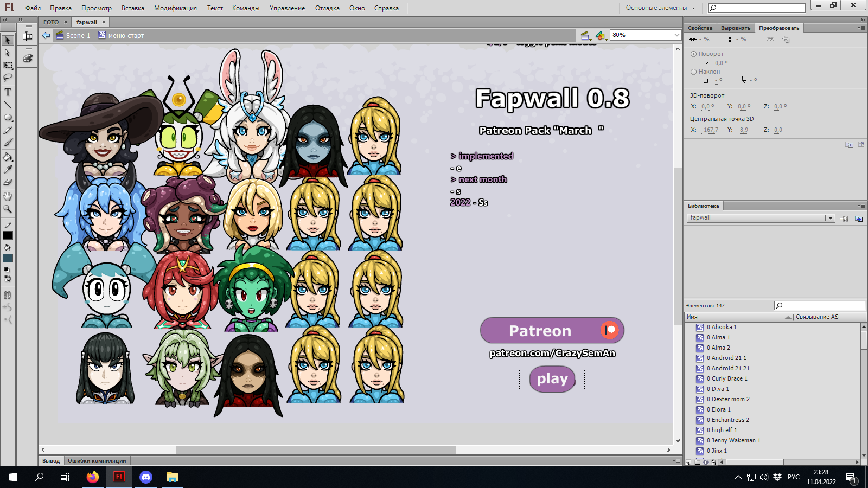Open the Ошибки компиляции tab

pyautogui.click(x=97, y=461)
